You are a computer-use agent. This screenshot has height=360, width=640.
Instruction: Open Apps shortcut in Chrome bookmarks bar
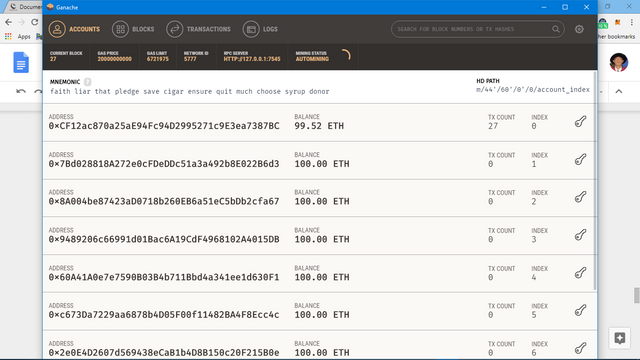coord(18,37)
